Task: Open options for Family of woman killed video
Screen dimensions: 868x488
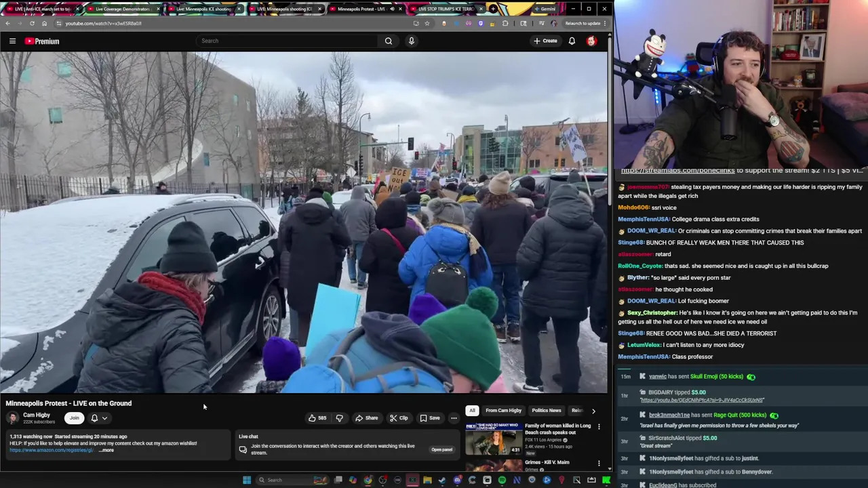Action: 599,426
